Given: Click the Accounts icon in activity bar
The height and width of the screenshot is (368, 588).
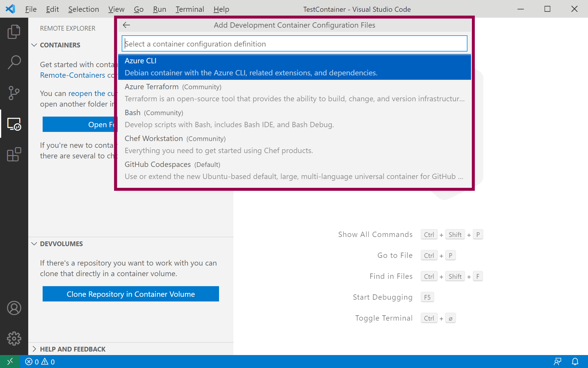Looking at the screenshot, I should pyautogui.click(x=14, y=308).
